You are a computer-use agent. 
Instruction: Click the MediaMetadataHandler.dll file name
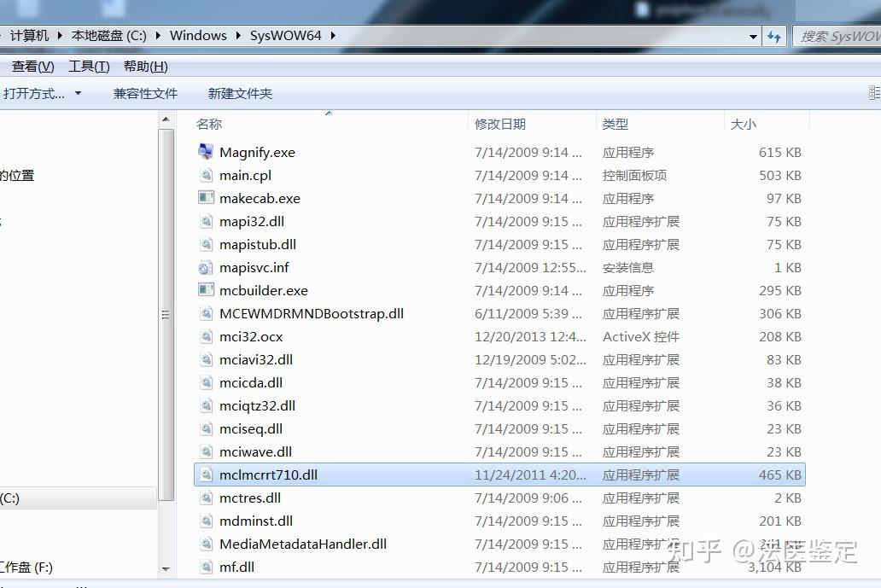[x=303, y=544]
